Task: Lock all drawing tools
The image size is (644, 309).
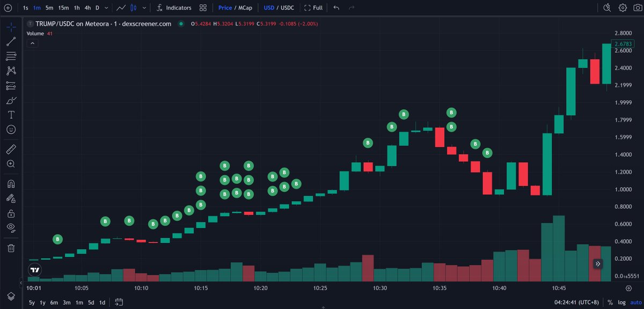Action: 11,213
